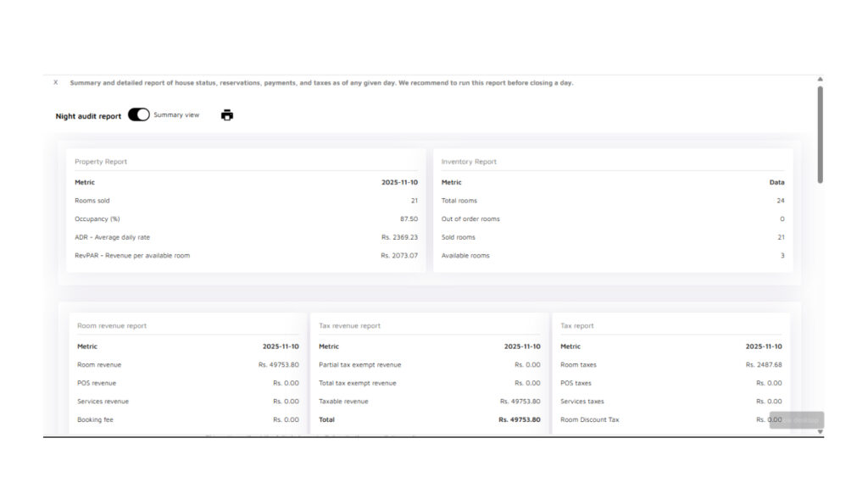Click the scrollbar down arrow
The image size is (868, 488).
click(820, 431)
